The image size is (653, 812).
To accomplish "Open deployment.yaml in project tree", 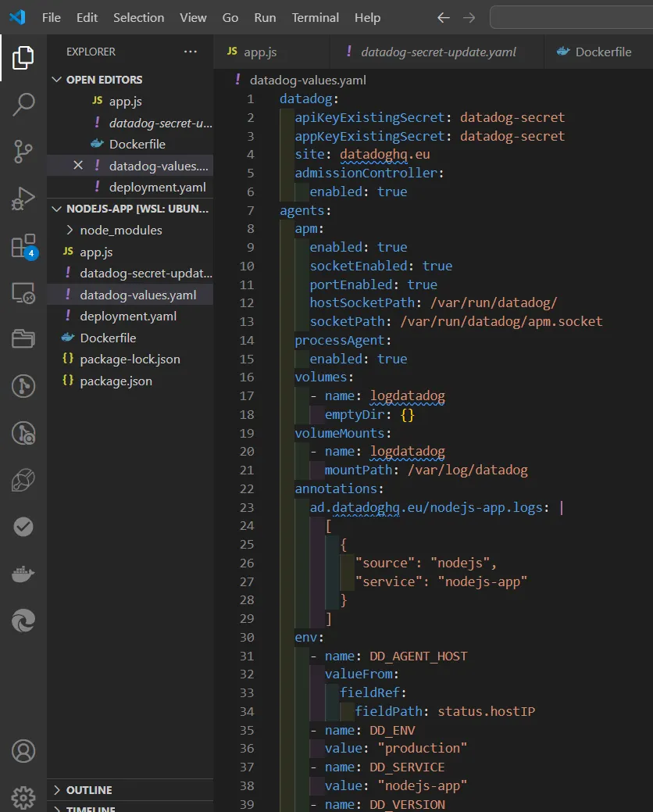I will pyautogui.click(x=130, y=316).
